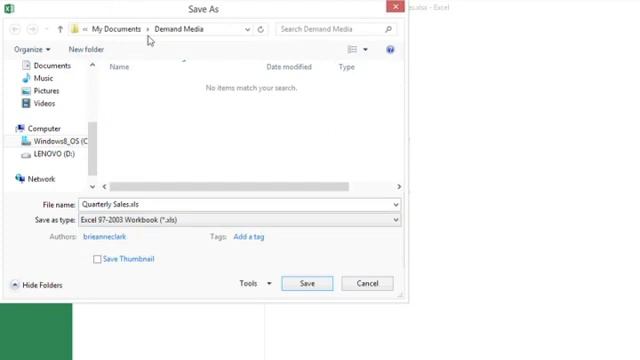
Task: Go forward with the forward arrow
Action: tap(32, 29)
